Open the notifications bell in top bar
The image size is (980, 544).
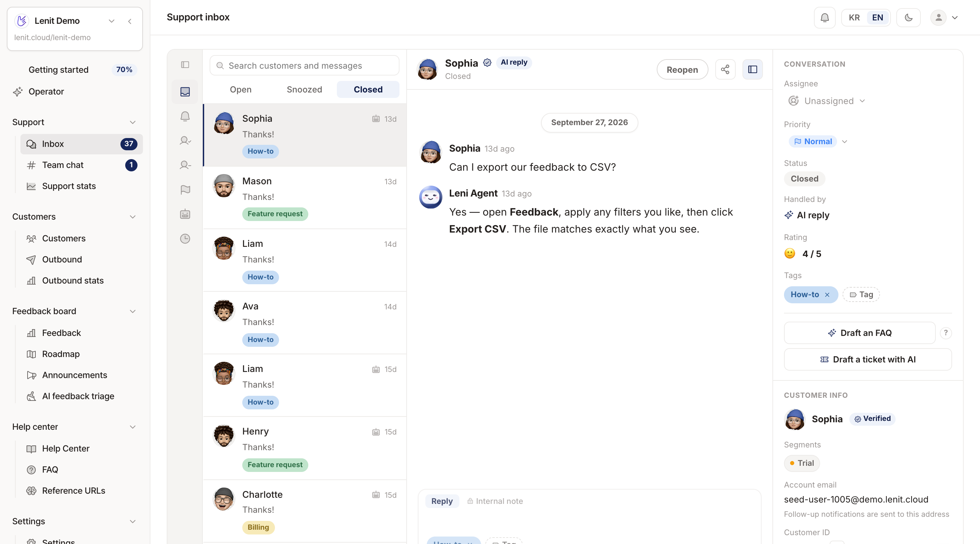[824, 17]
